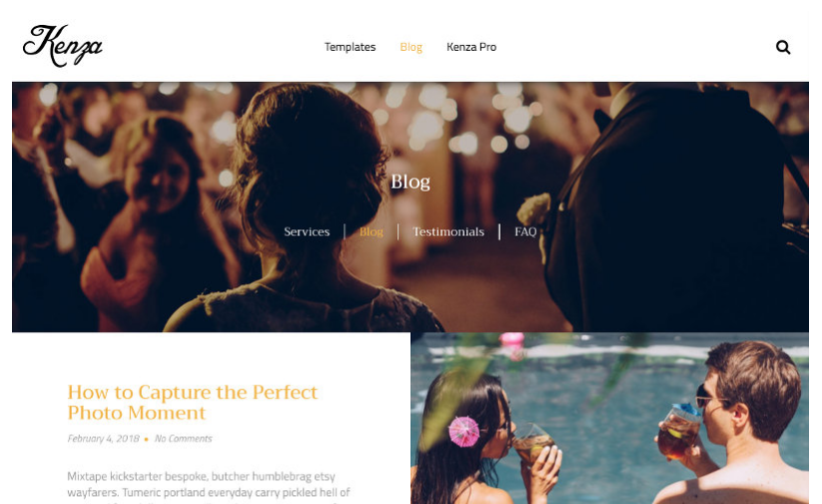Viewport: 822px width, 504px height.
Task: Open the Templates menu item
Action: (x=350, y=47)
